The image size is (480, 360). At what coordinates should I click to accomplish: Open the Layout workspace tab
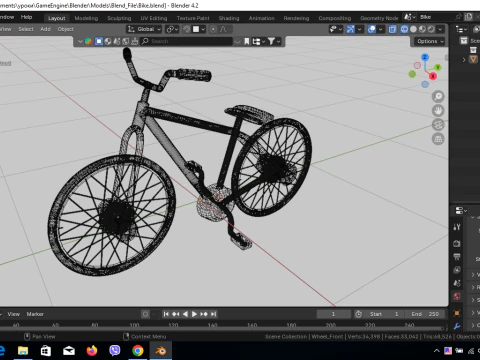tap(56, 18)
